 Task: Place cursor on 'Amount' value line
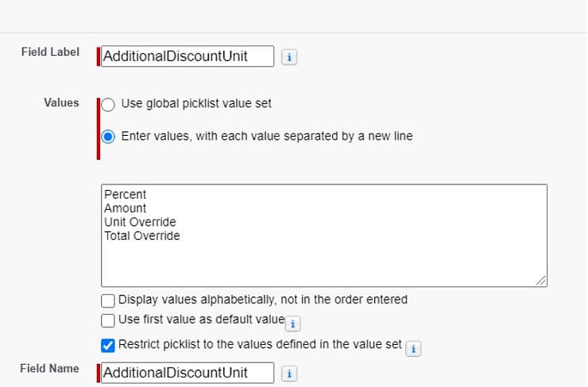(126, 208)
